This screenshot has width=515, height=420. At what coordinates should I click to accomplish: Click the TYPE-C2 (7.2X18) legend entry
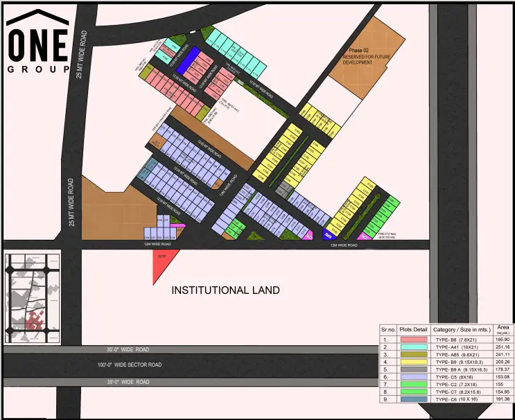pos(458,386)
